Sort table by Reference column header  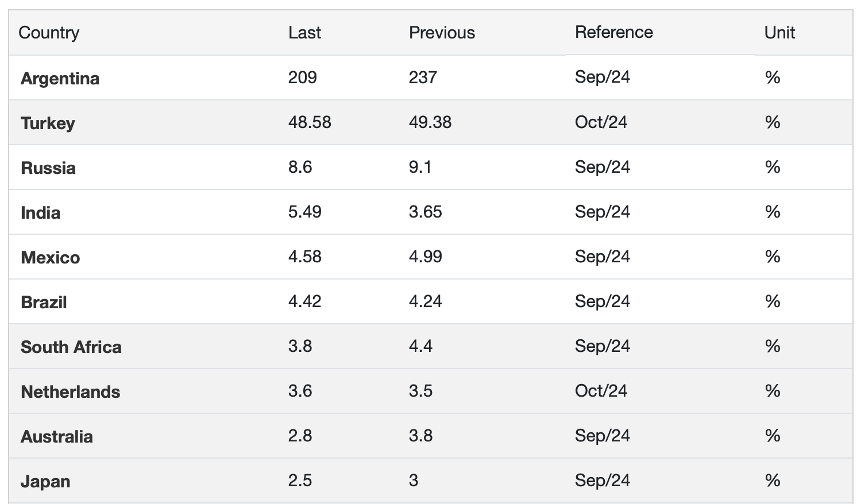click(x=613, y=32)
